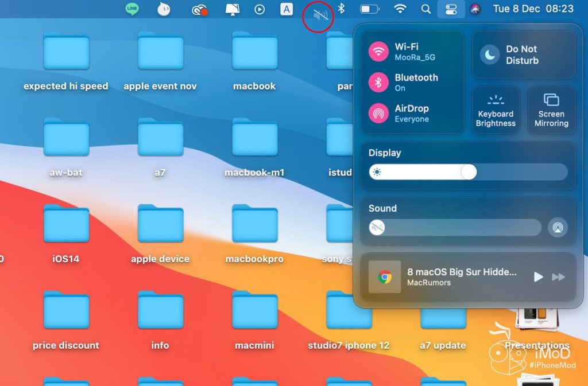This screenshot has width=588, height=386.
Task: Click the AirPlay audio output icon
Action: (x=557, y=227)
